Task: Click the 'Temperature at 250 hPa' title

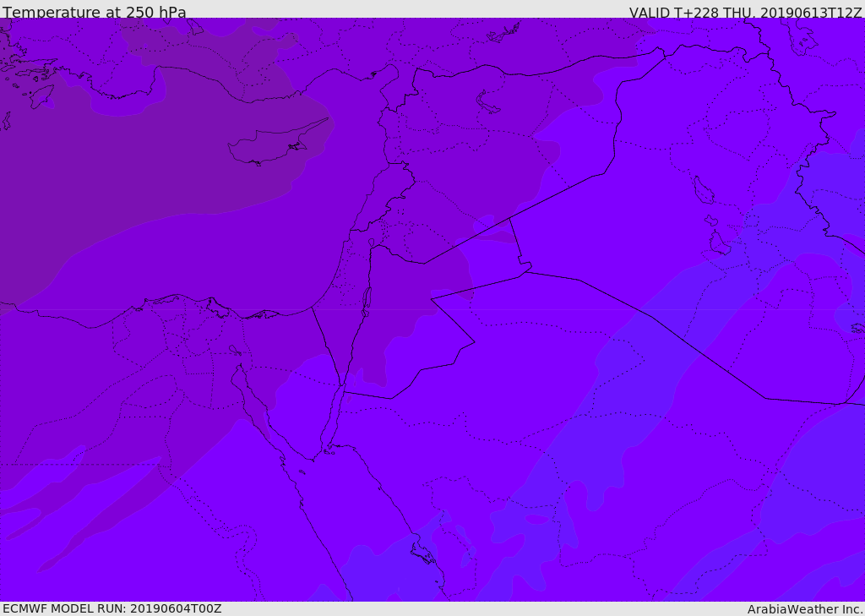Action: 95,12
